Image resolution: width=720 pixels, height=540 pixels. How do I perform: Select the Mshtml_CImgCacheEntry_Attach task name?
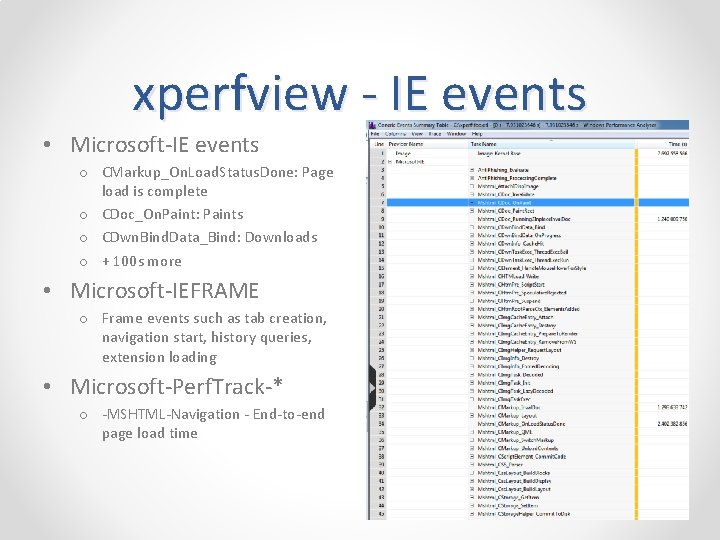[515, 317]
